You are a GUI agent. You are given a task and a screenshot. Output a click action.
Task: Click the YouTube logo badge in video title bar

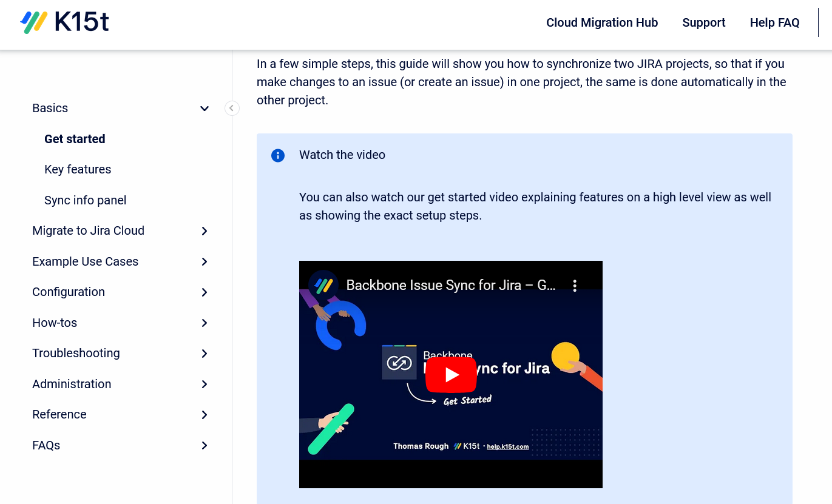(x=322, y=284)
